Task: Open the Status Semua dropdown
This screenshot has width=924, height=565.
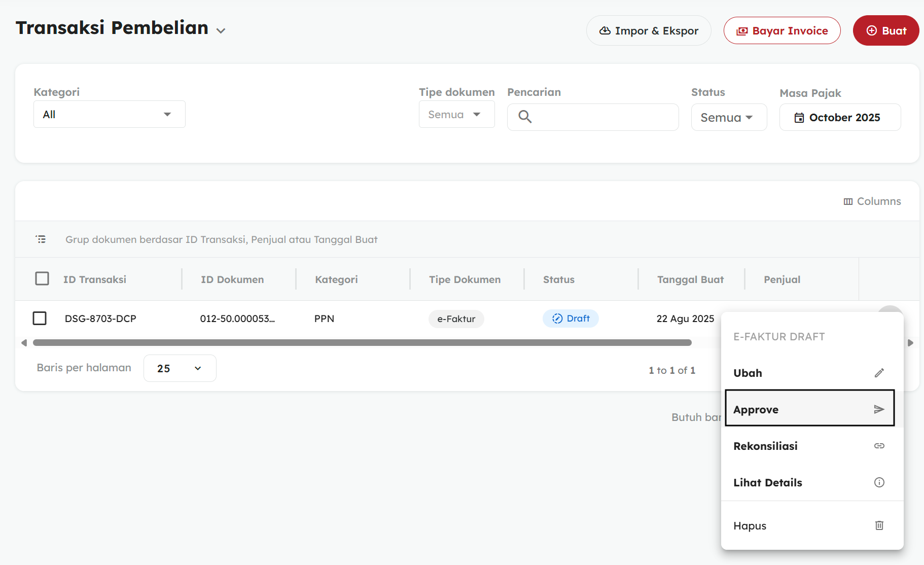Action: click(x=729, y=117)
